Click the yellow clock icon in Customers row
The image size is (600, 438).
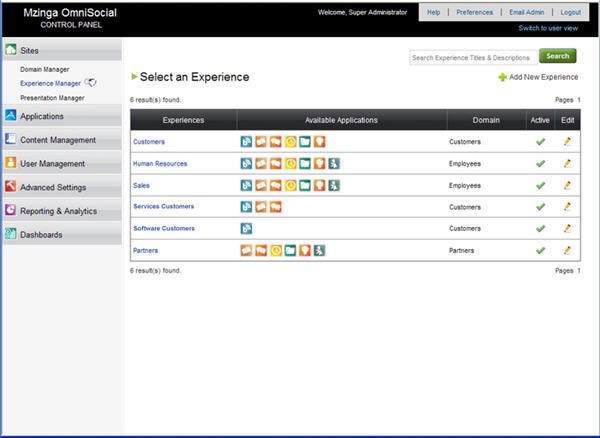(x=290, y=142)
